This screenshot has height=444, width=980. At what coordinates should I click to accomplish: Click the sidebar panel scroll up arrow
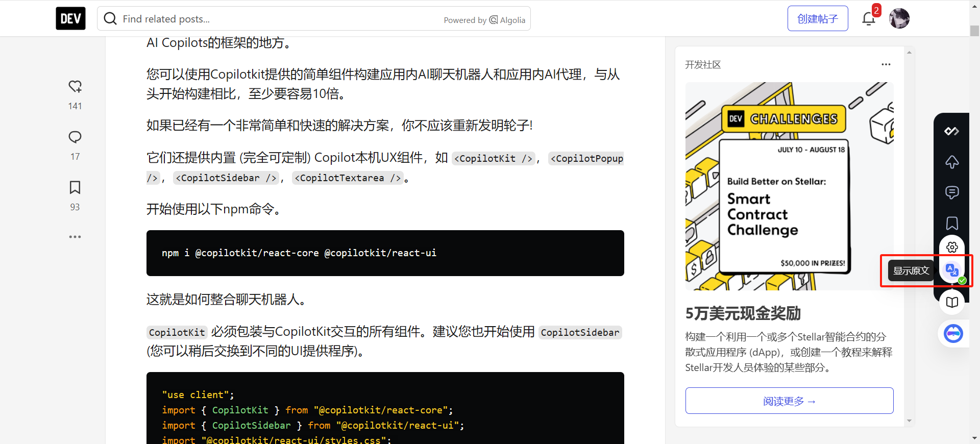pyautogui.click(x=909, y=53)
